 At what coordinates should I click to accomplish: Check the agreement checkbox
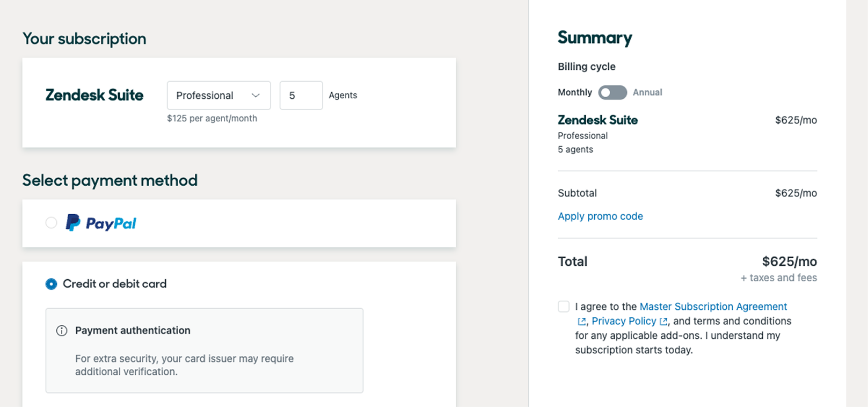(x=564, y=307)
